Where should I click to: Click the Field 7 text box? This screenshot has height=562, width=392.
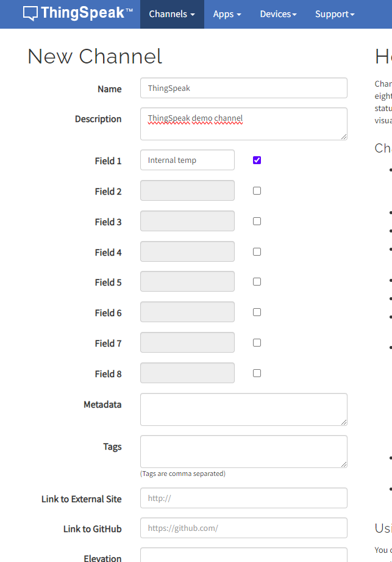[x=187, y=342]
